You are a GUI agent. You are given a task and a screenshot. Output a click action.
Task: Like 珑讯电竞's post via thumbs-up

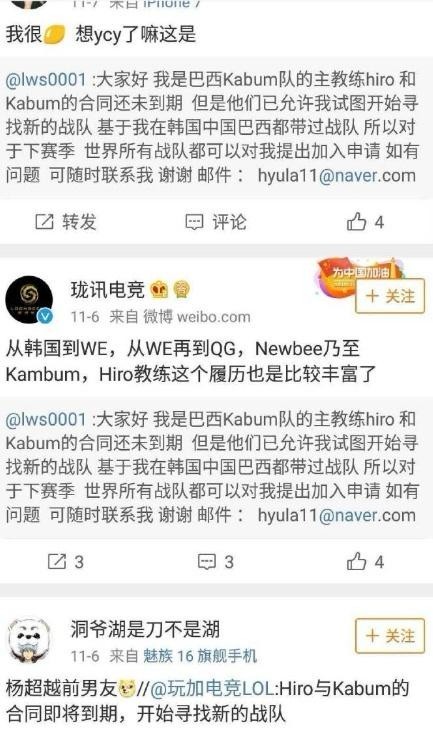pos(365,561)
